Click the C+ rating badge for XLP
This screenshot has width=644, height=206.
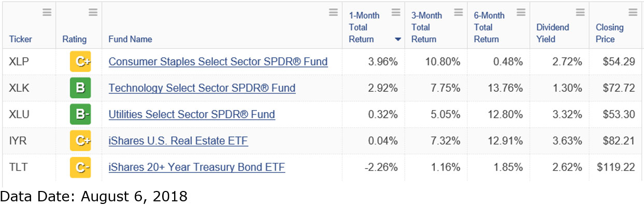point(80,62)
